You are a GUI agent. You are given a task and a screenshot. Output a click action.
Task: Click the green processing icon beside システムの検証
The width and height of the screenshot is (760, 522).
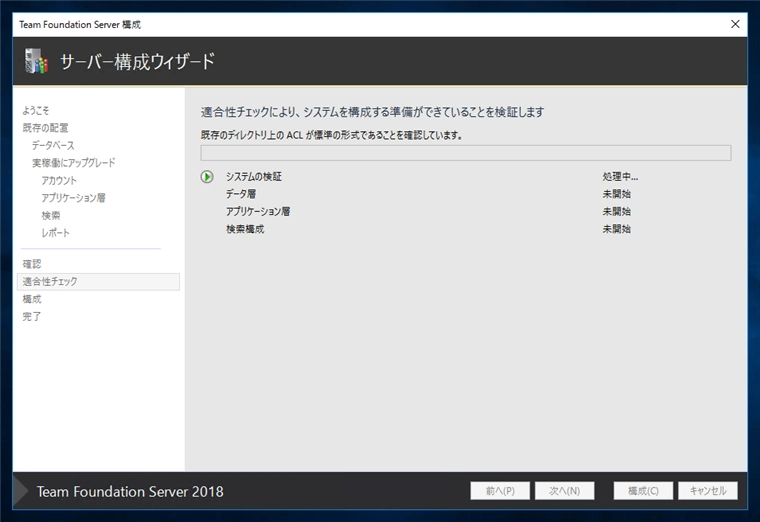tap(207, 177)
